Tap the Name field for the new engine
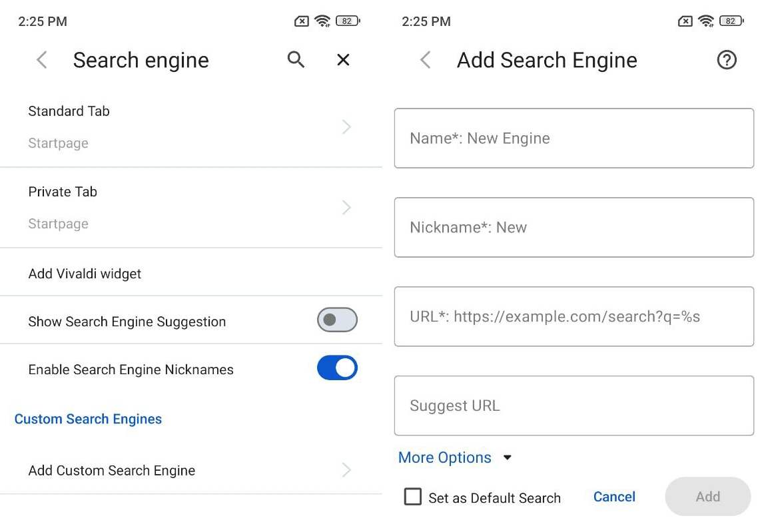The image size is (766, 532). (574, 138)
